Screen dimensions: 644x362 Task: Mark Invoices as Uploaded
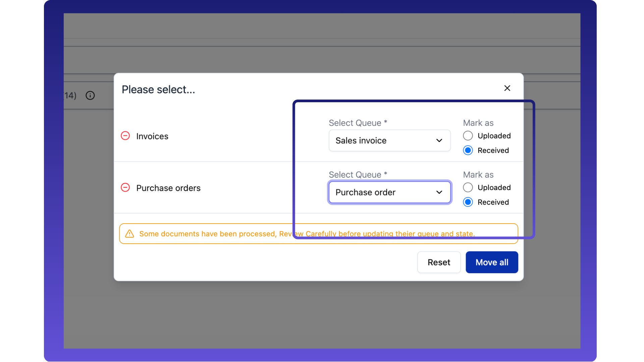point(468,136)
